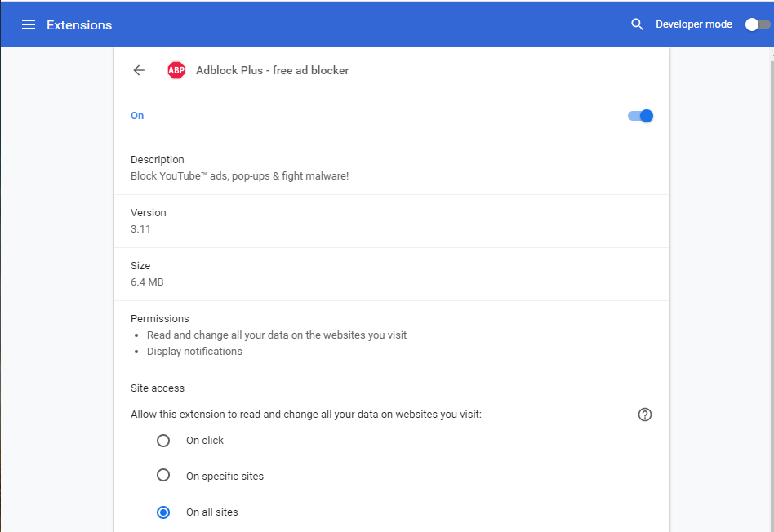
Task: Click the Read and change all your data permission
Action: 277,335
